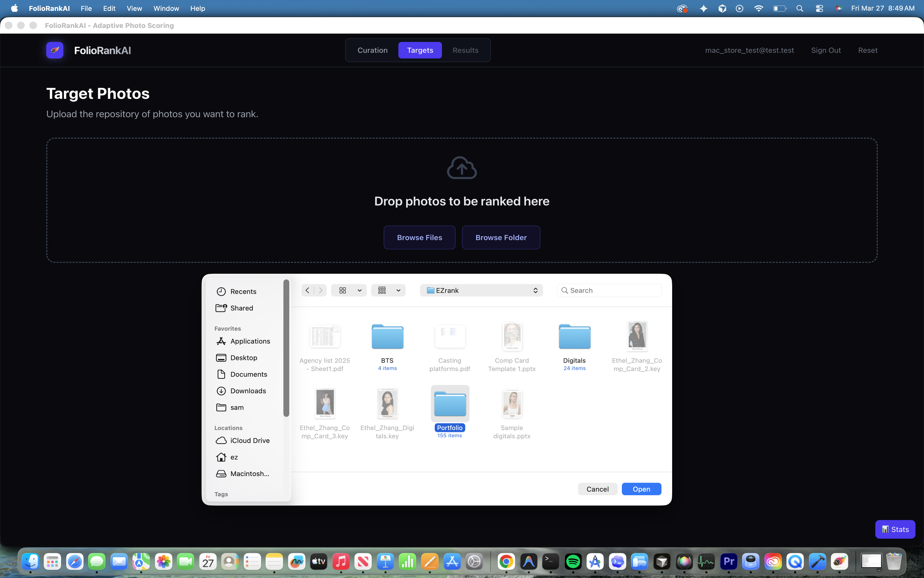Image resolution: width=924 pixels, height=578 pixels.
Task: Go forward with the dialog's right chevron
Action: click(x=321, y=290)
